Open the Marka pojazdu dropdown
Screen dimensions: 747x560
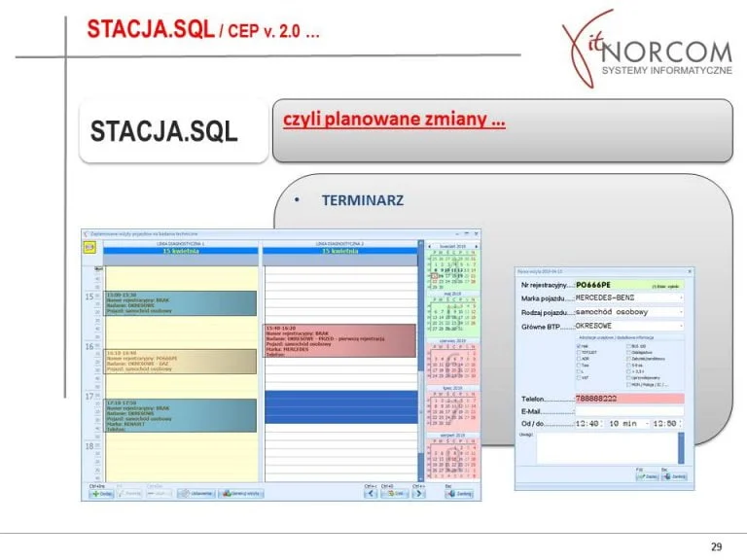(681, 297)
